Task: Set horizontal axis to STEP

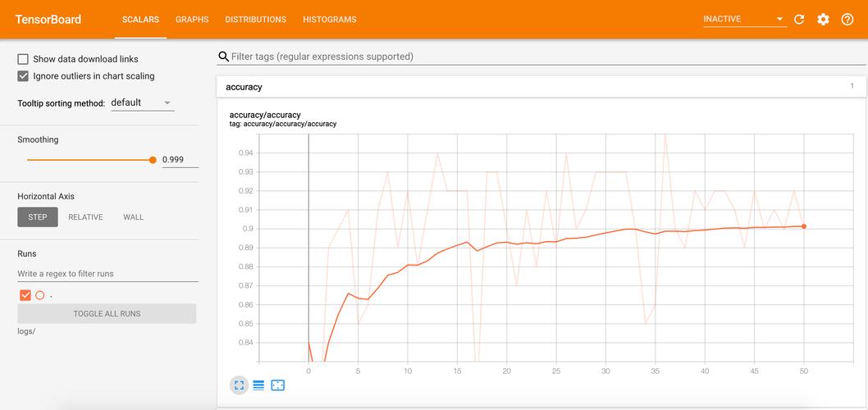Action: point(38,217)
